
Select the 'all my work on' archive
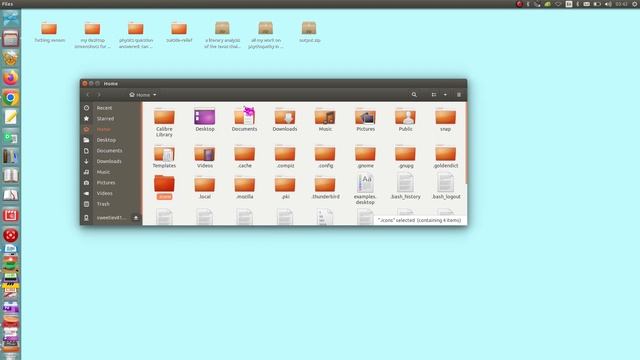[x=265, y=35]
